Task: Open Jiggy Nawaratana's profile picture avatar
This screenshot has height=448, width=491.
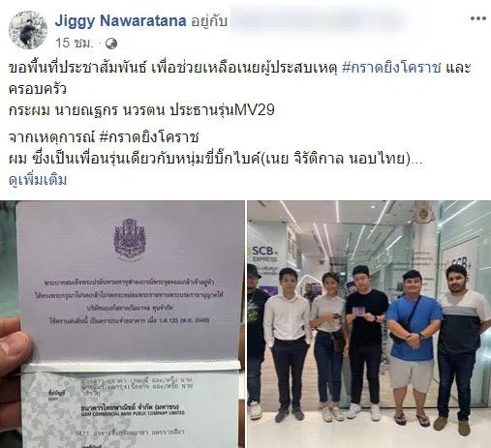Action: (28, 30)
